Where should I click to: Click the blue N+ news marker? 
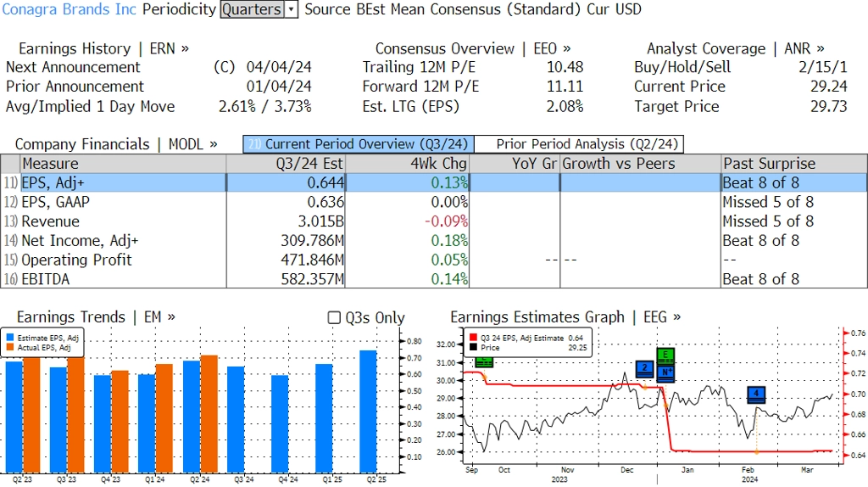click(x=665, y=372)
